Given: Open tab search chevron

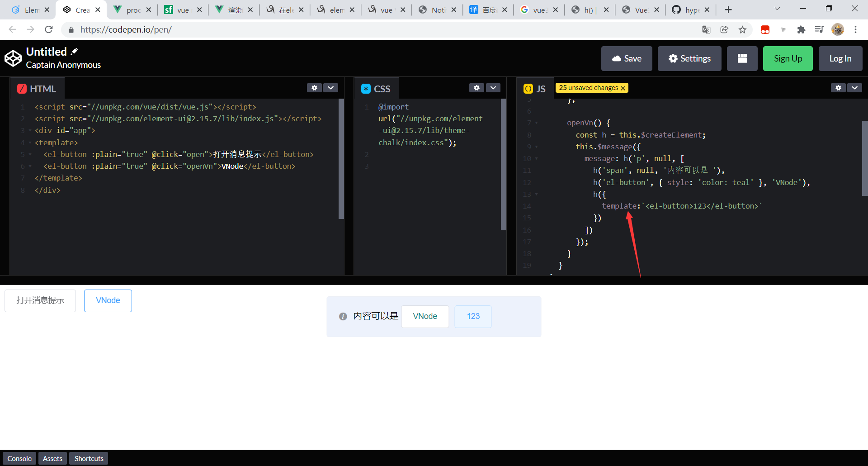Looking at the screenshot, I should pyautogui.click(x=777, y=9).
